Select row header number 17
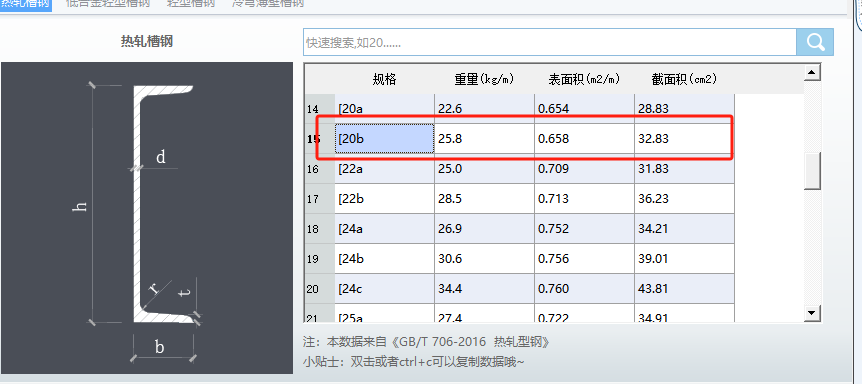Viewport: 862px width, 384px height. (319, 198)
